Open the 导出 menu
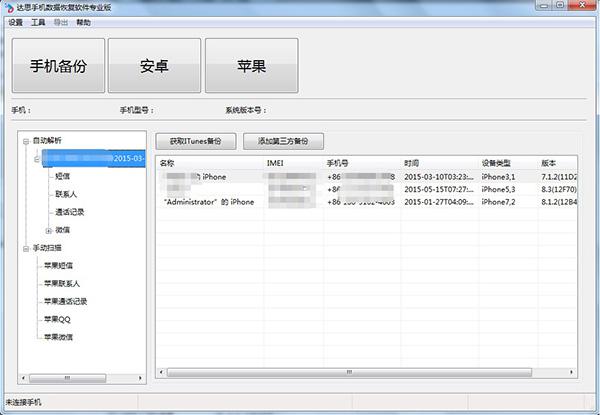 click(x=60, y=23)
